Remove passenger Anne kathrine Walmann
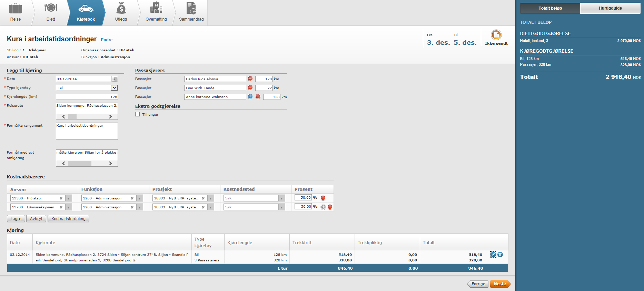Image resolution: width=644 pixels, height=291 pixels. tap(258, 96)
